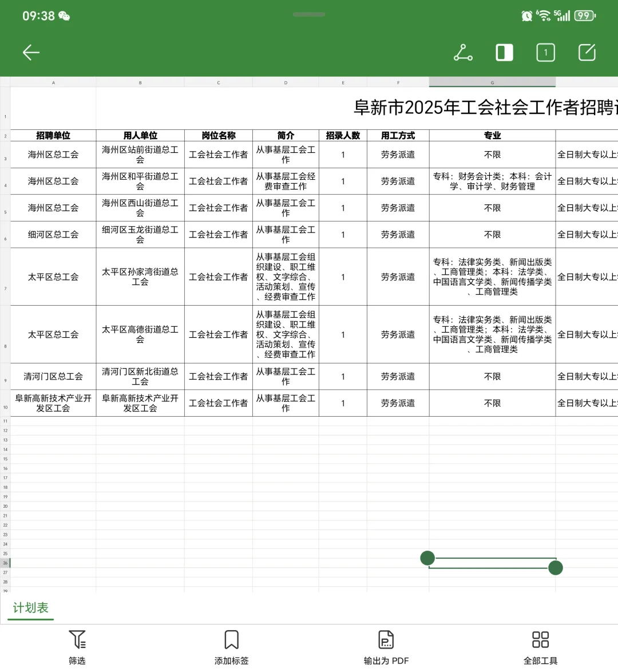Image resolution: width=618 pixels, height=672 pixels.
Task: Select the 招录人数 header cell
Action: click(343, 136)
